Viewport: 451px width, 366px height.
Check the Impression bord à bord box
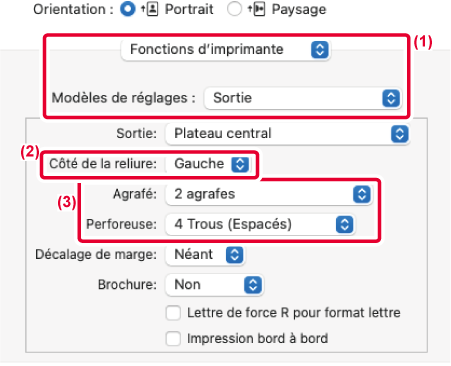point(174,339)
